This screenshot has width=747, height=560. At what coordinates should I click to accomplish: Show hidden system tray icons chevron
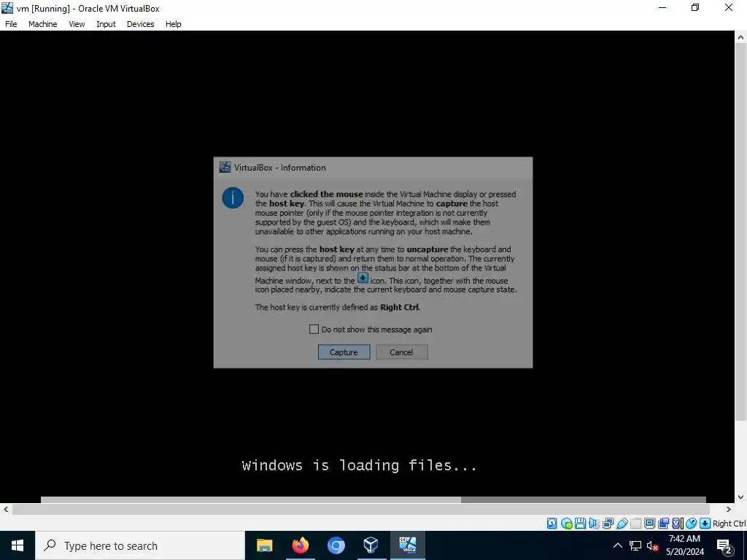(617, 545)
